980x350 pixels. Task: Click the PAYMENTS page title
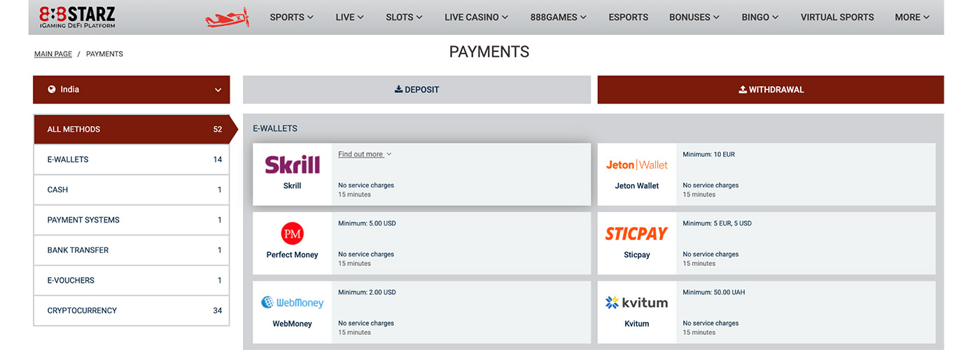pyautogui.click(x=489, y=52)
